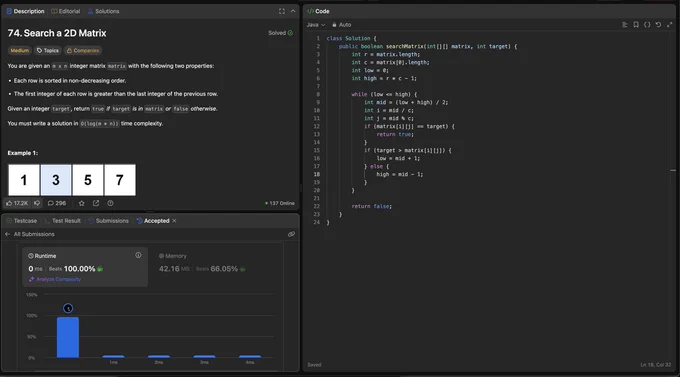
Task: Expand the Topics tag
Action: (x=48, y=50)
